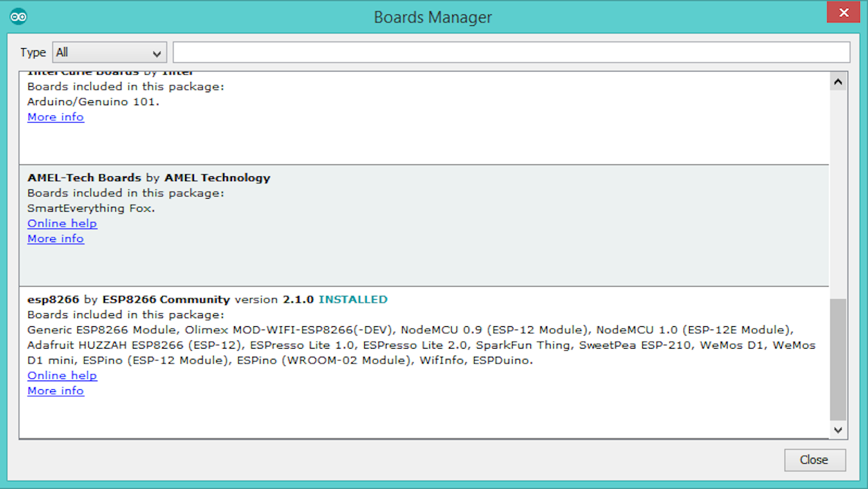Click the INSTALLED status of esp8266

coord(353,299)
